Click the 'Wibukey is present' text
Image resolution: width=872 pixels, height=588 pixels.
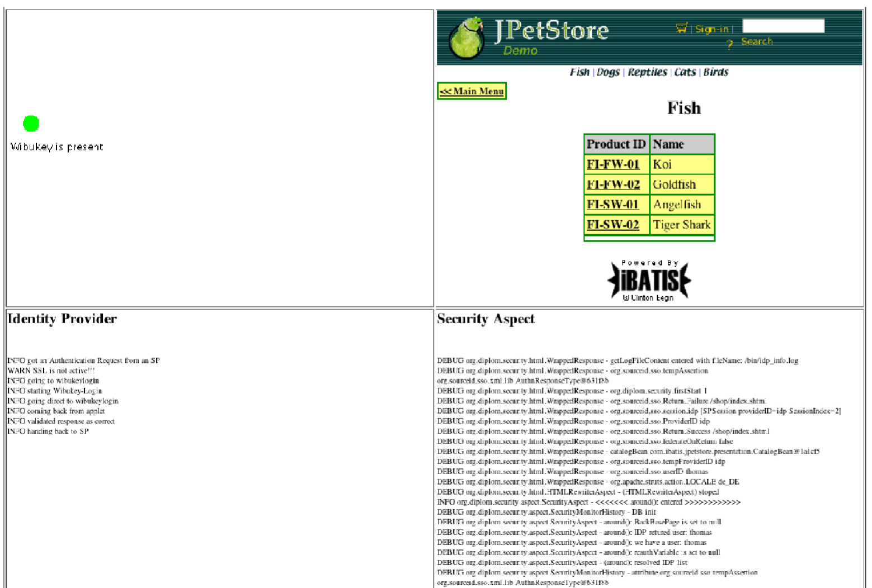(x=56, y=147)
